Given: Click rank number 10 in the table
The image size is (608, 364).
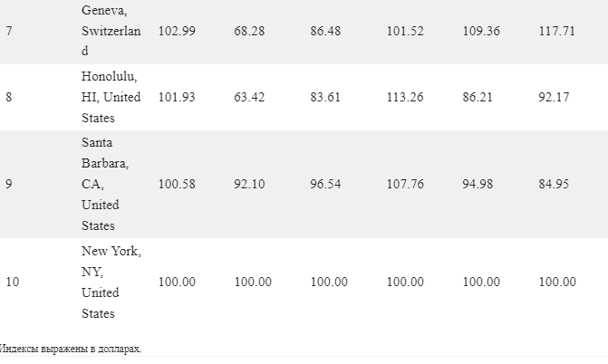Looking at the screenshot, I should coord(13,282).
